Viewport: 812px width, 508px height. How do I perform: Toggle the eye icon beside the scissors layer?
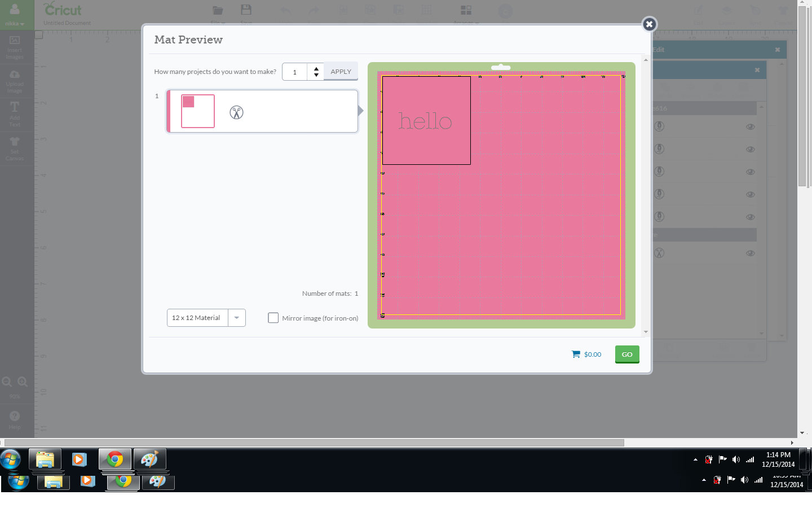click(750, 253)
